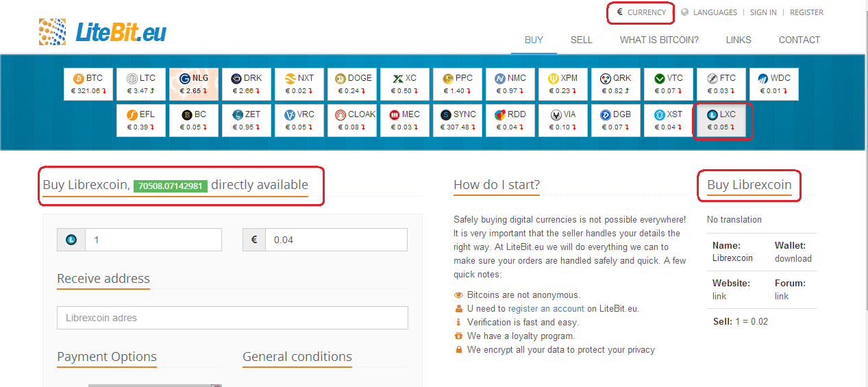Select the XST coin tile

tap(669, 121)
